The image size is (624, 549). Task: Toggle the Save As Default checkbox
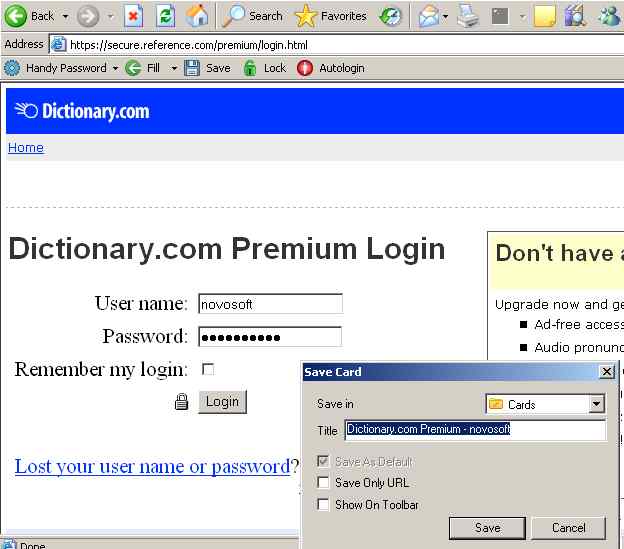coord(323,461)
